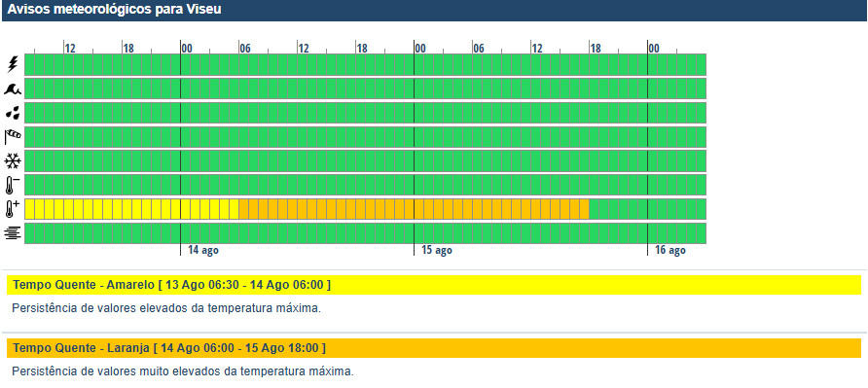This screenshot has height=388, width=868.
Task: Click the rain drops precipitation icon
Action: 13,113
